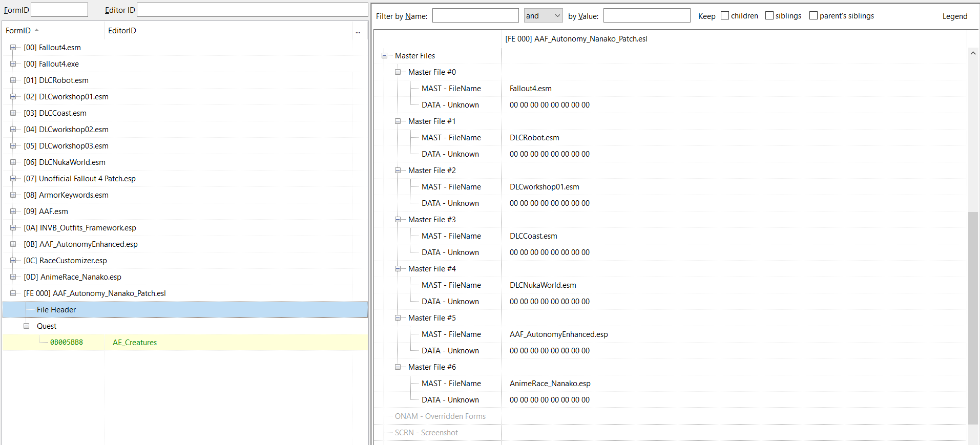The image size is (980, 445).
Task: Collapse the Master File #1 entry
Action: [398, 121]
